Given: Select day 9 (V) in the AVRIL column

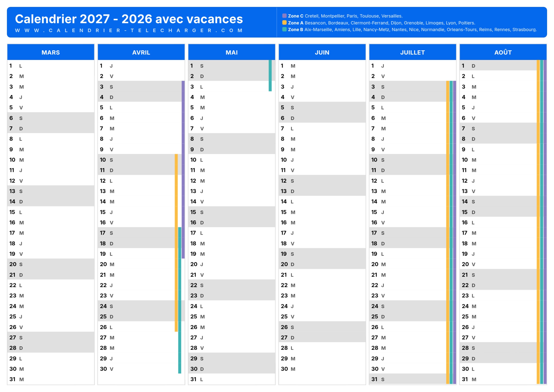Looking at the screenshot, I should tap(141, 149).
